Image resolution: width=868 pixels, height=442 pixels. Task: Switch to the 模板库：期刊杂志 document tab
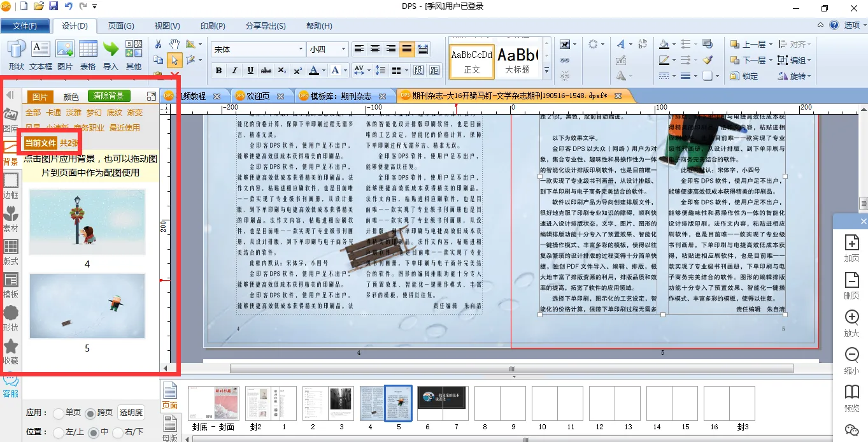point(341,96)
